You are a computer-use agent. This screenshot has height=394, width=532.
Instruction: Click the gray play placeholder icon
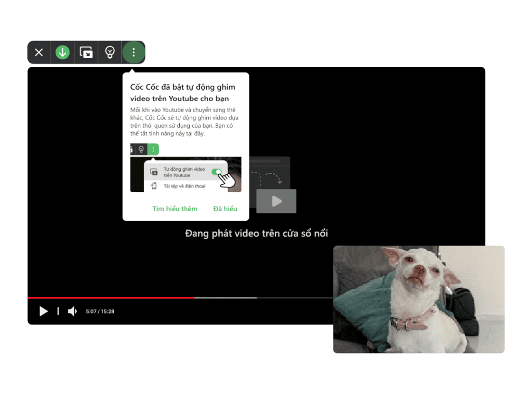[x=276, y=201]
